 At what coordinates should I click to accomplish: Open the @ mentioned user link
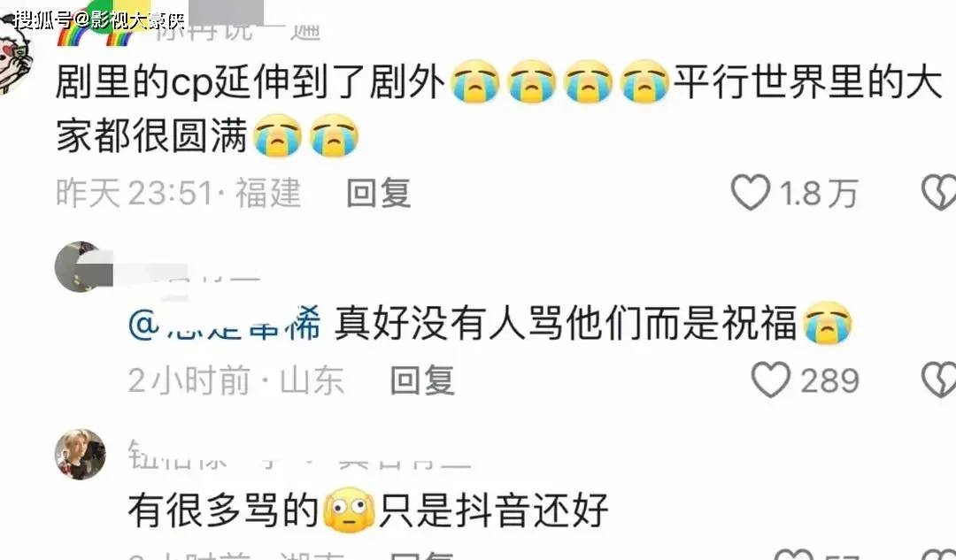pos(224,324)
